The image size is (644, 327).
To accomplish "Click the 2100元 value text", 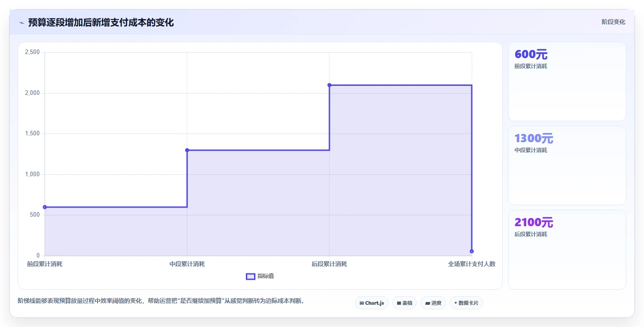I will pos(534,223).
